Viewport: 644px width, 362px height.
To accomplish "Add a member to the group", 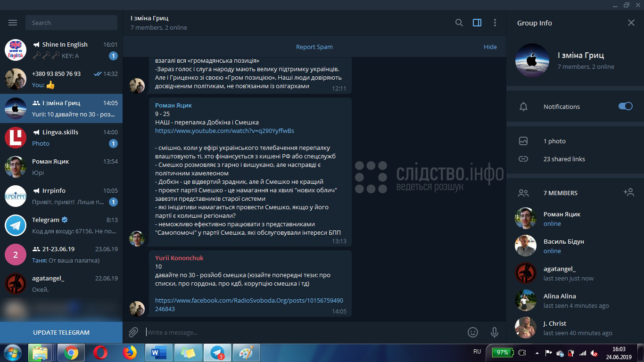I will [x=628, y=192].
